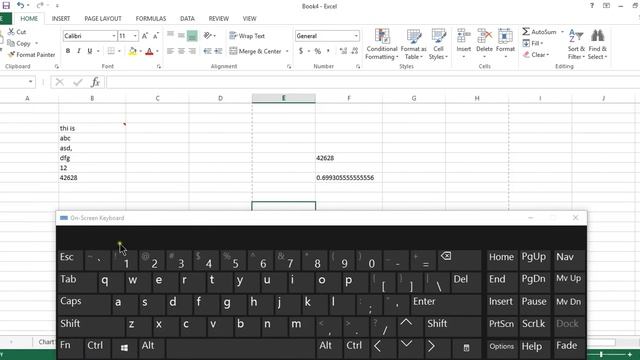The image size is (640, 360).
Task: Apply accounting dollar format
Action: [x=301, y=51]
